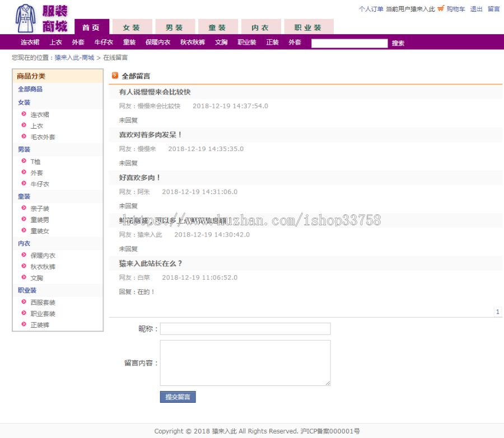The width and height of the screenshot is (504, 438).
Task: Click the 退出 logout link
Action: pyautogui.click(x=475, y=9)
